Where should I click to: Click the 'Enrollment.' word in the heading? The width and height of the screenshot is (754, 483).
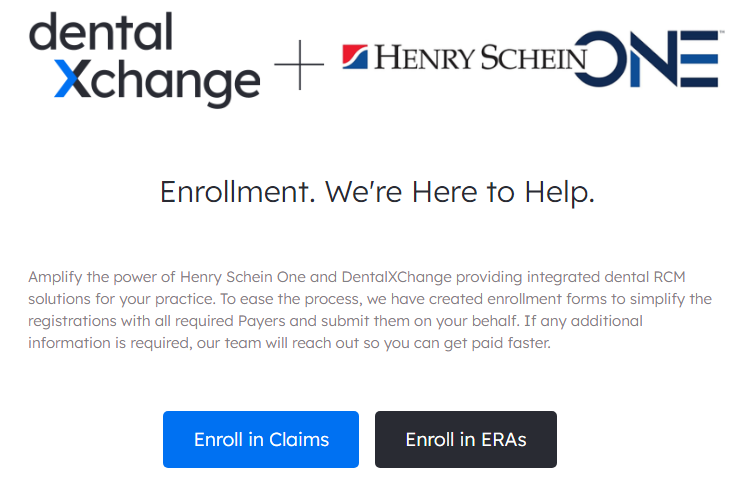(238, 192)
